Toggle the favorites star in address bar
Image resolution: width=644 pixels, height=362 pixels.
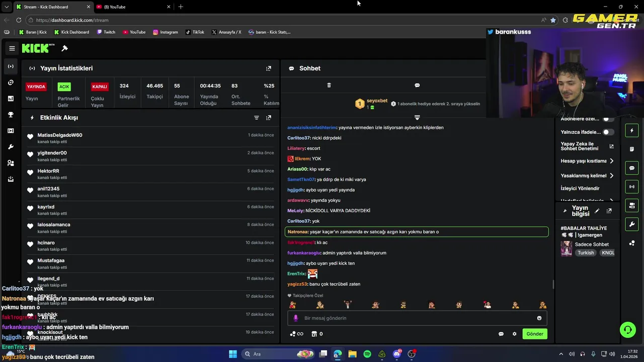tap(553, 20)
